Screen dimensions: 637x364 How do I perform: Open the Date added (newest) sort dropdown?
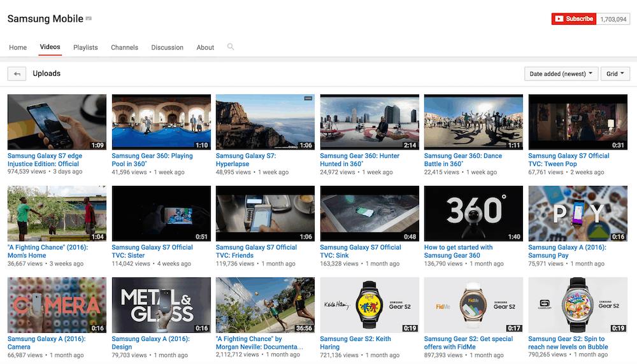(x=561, y=74)
